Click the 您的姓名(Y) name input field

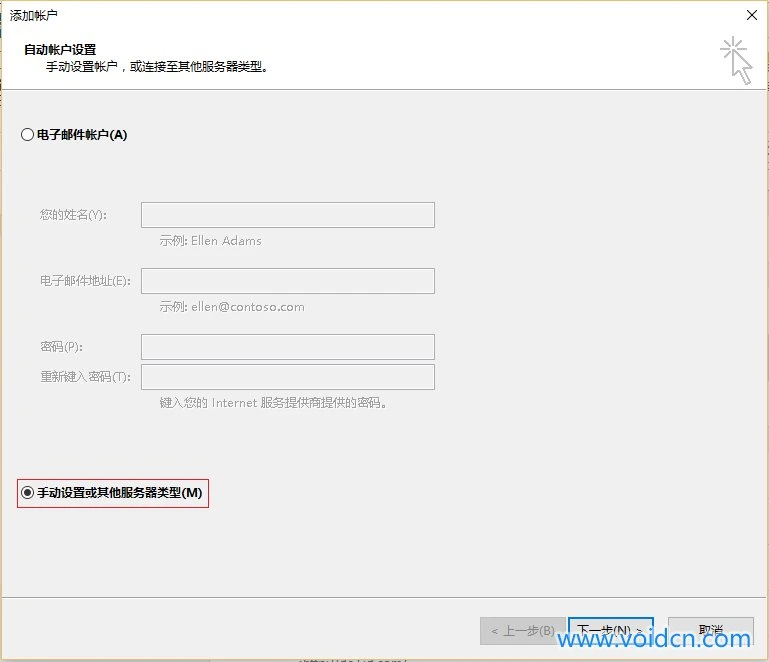click(x=287, y=215)
